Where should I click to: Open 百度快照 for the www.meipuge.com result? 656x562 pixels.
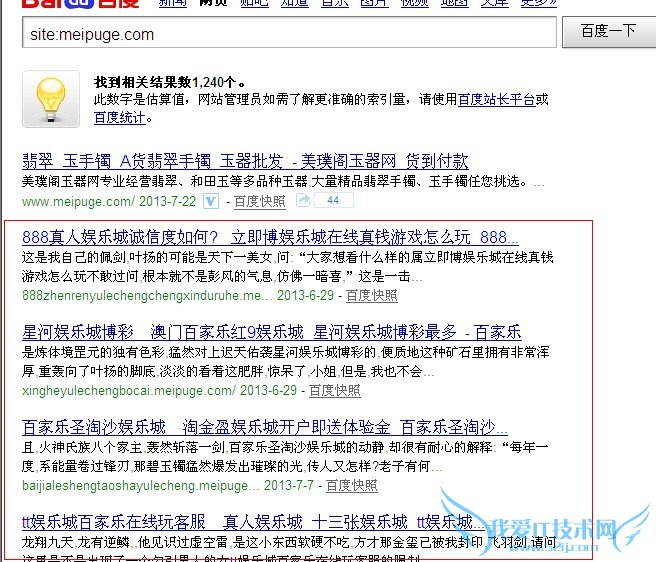(x=260, y=202)
